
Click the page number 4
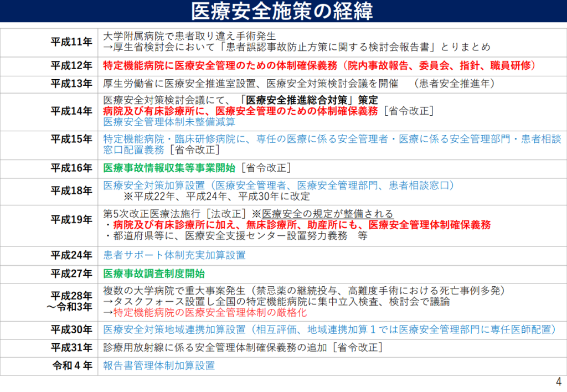tap(559, 382)
